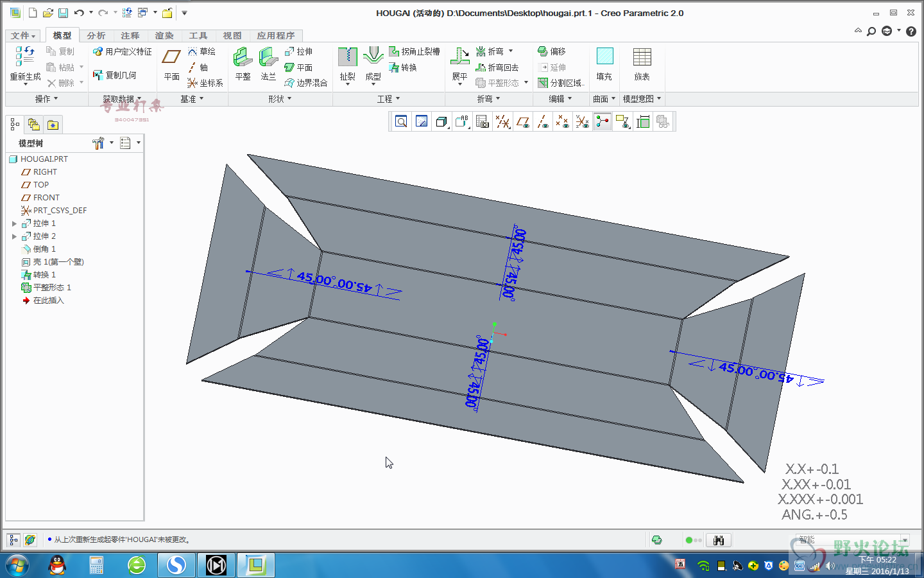Click the 拐角止裂槽 corner relief tool
The width and height of the screenshot is (924, 578).
pos(415,51)
